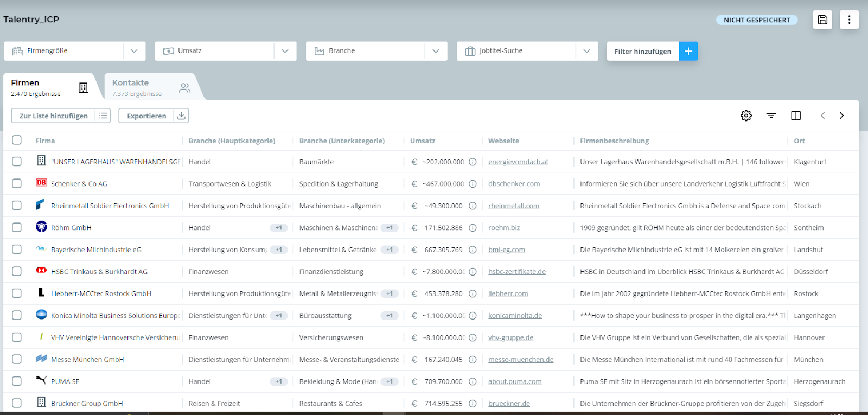
Task: Expand +1 badge next to Lebensmittel & Getränke
Action: pyautogui.click(x=390, y=250)
